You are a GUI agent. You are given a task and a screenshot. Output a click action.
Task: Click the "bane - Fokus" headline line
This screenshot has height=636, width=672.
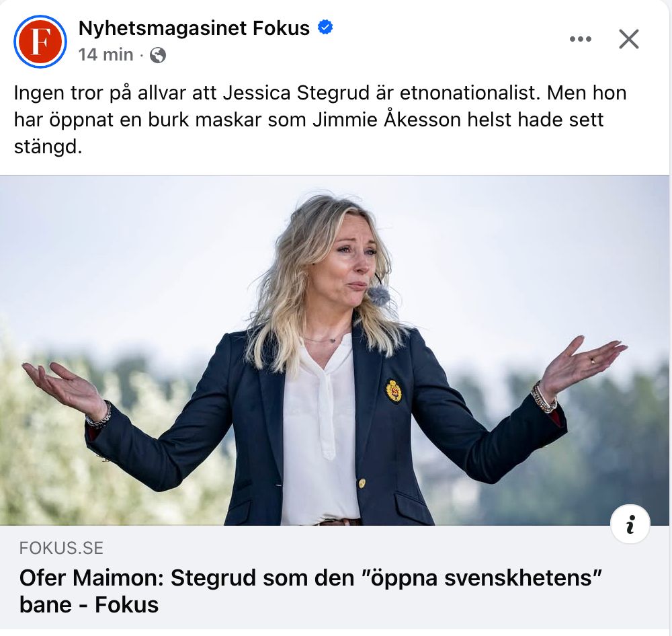point(89,604)
